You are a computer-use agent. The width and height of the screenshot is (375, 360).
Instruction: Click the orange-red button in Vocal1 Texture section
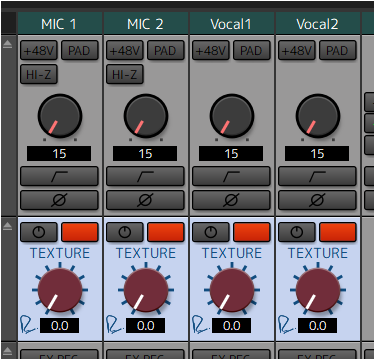(x=252, y=232)
